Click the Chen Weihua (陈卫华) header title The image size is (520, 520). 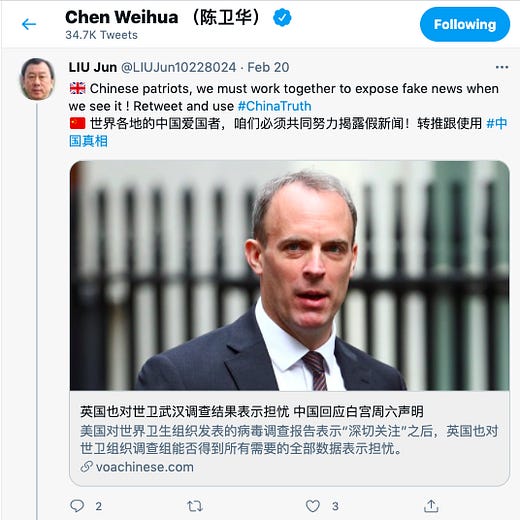[x=163, y=17]
